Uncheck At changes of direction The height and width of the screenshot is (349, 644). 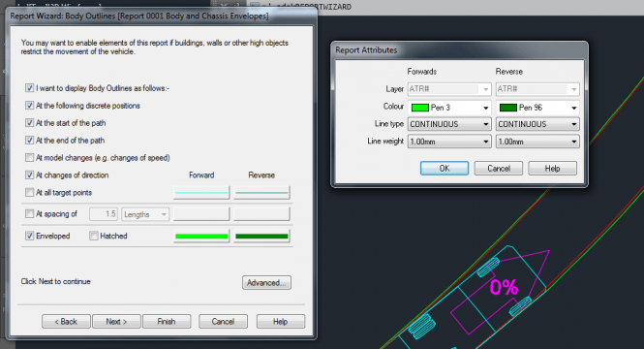pyautogui.click(x=30, y=175)
